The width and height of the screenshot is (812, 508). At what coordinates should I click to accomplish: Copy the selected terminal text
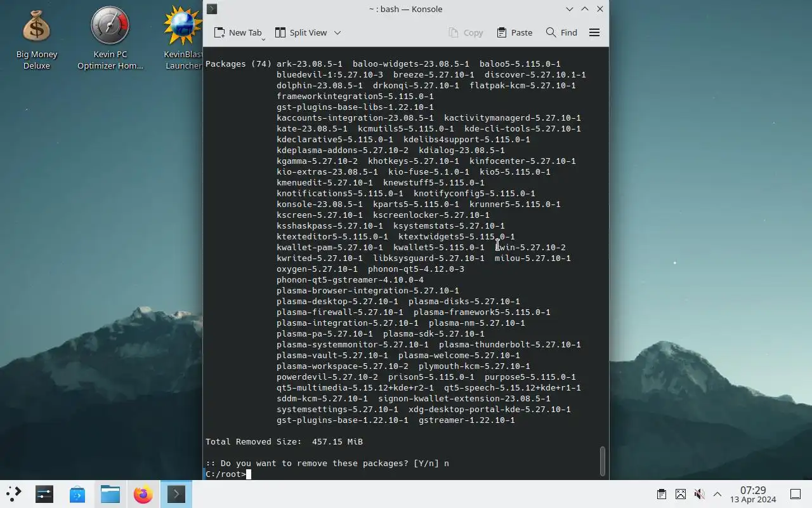click(466, 32)
